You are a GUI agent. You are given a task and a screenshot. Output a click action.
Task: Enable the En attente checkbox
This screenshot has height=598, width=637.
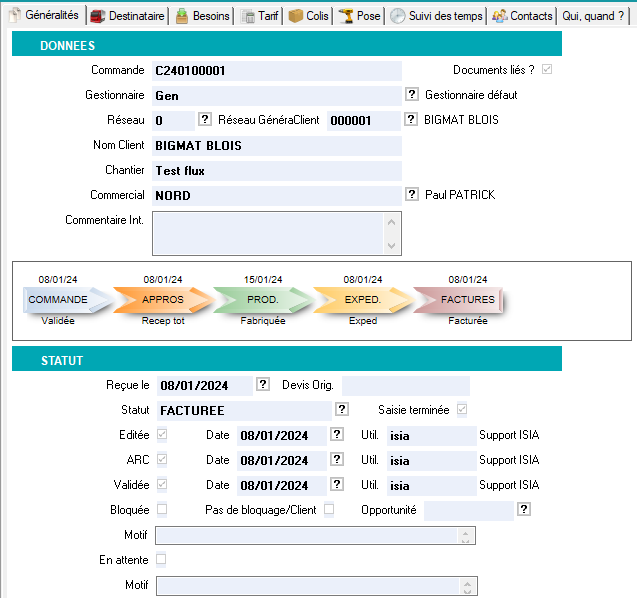click(x=162, y=559)
